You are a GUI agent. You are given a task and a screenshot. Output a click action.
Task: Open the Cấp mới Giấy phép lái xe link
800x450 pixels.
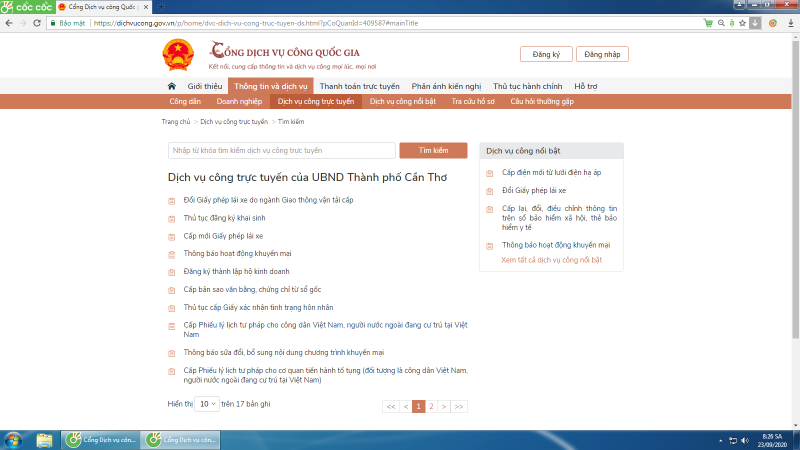pyautogui.click(x=223, y=236)
